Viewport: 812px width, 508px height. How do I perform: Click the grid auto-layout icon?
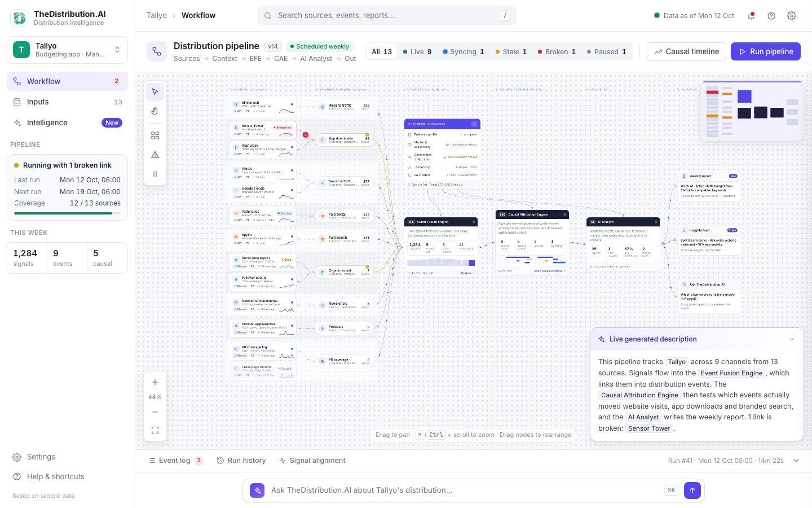155,135
